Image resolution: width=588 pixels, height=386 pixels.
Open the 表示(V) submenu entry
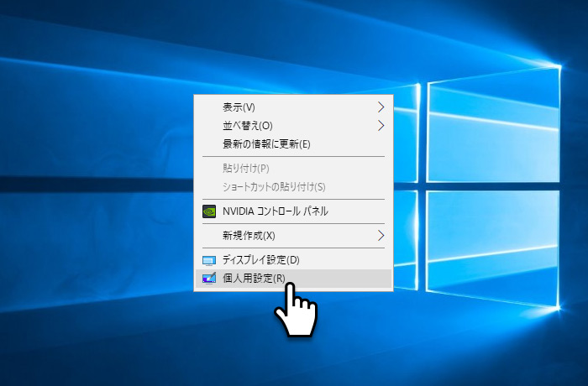pyautogui.click(x=293, y=107)
